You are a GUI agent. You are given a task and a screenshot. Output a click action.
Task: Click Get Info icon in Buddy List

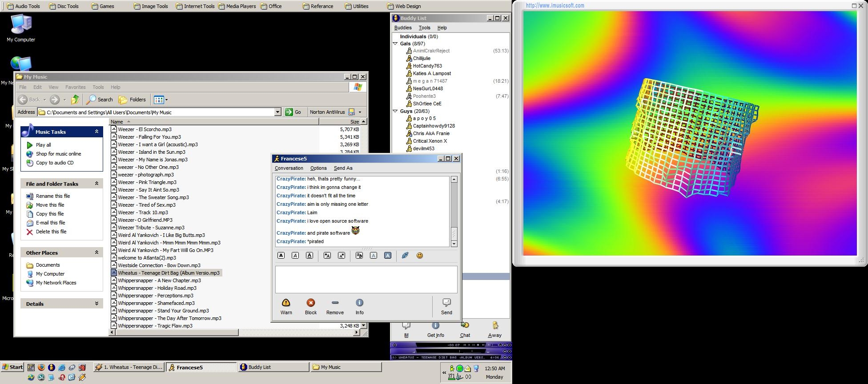coord(435,326)
